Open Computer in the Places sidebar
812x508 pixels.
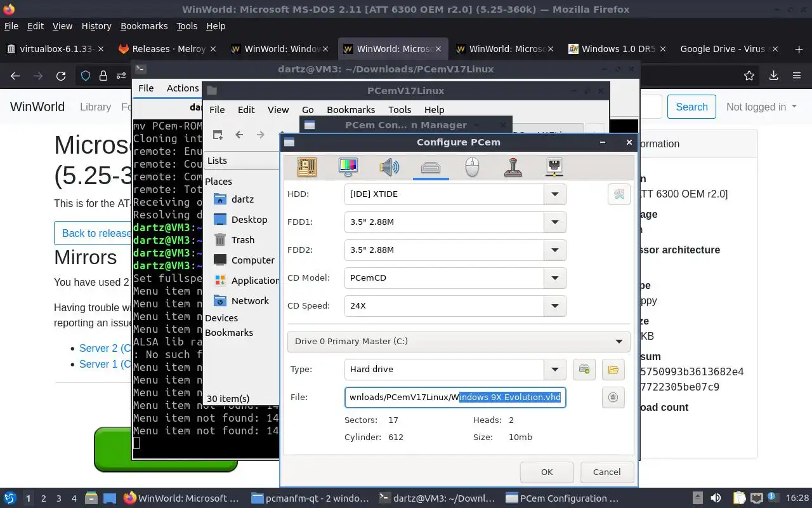(x=244, y=260)
